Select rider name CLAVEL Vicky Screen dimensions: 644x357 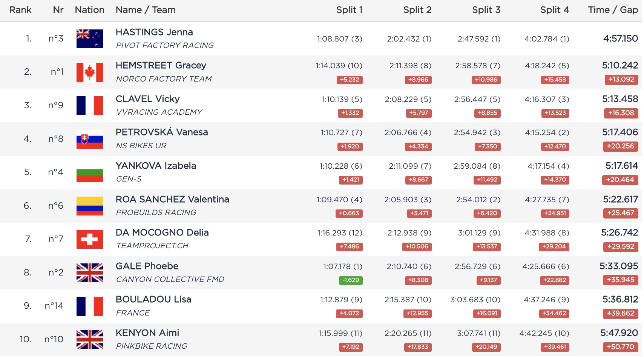point(147,99)
